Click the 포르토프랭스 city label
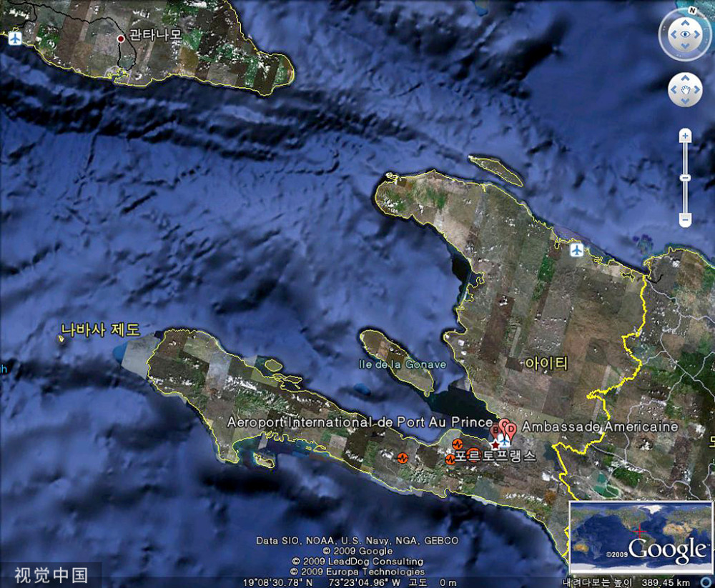This screenshot has height=588, width=715. tap(495, 455)
